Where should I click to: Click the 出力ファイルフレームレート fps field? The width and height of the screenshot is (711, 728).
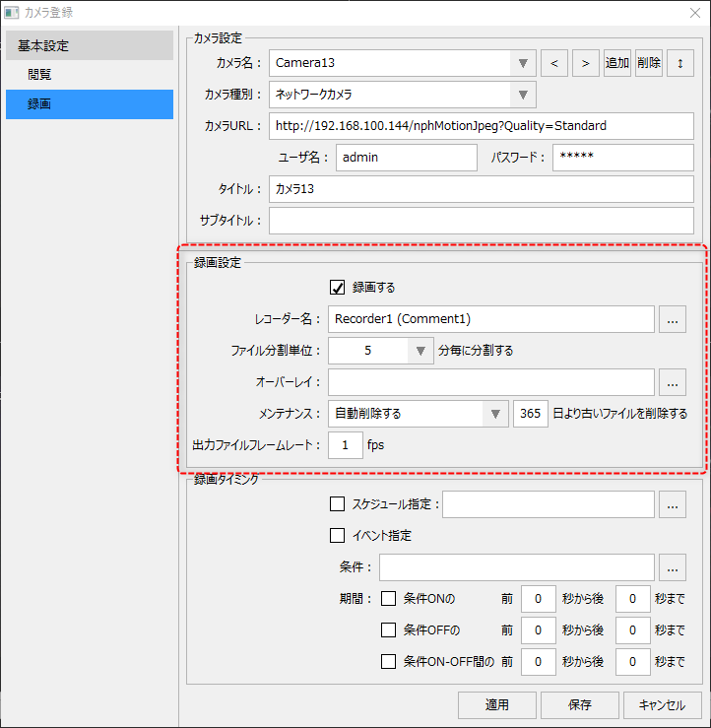pos(346,445)
